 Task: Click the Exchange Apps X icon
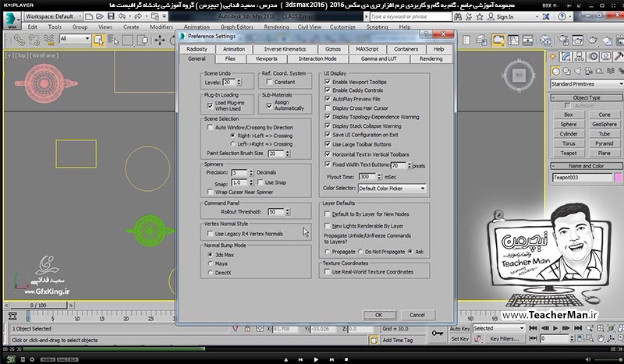546,16
